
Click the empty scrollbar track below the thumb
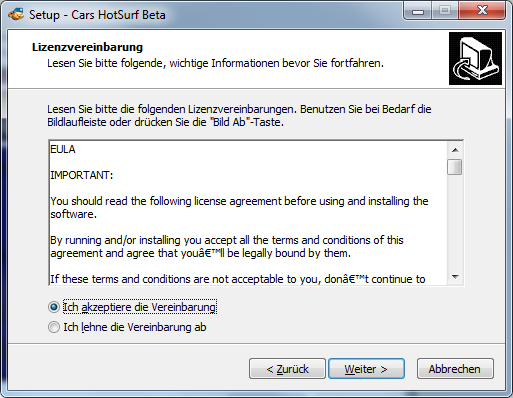point(455,222)
